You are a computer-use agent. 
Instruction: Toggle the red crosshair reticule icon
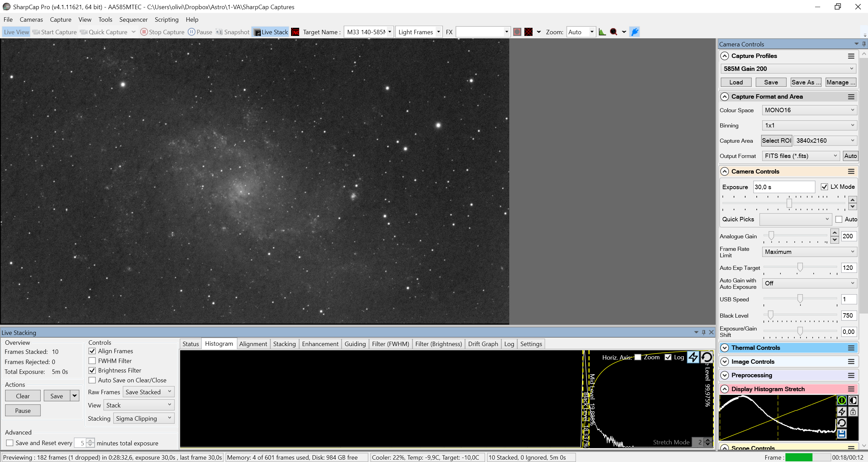[528, 32]
